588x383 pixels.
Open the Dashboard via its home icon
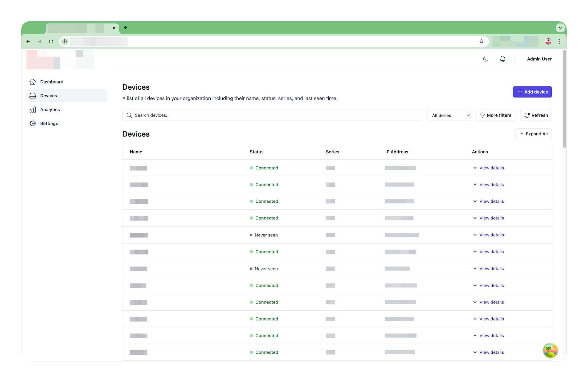(x=32, y=82)
